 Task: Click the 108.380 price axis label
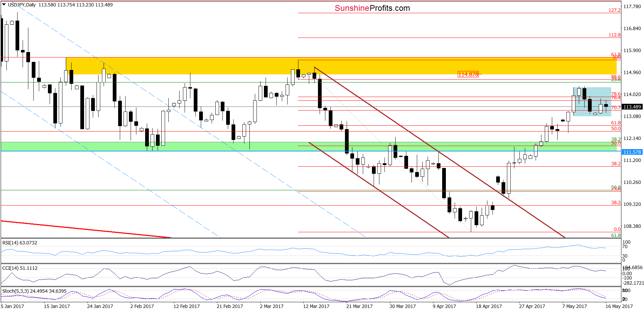[632, 226]
